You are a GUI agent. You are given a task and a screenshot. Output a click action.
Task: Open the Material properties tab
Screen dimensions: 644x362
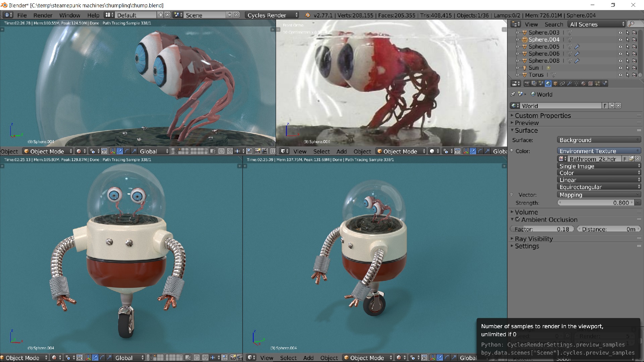click(583, 83)
